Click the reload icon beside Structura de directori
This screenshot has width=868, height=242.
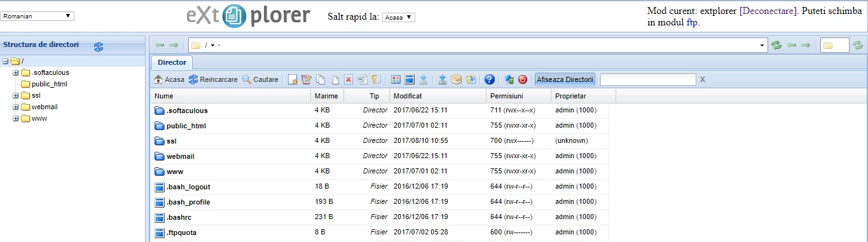point(99,46)
